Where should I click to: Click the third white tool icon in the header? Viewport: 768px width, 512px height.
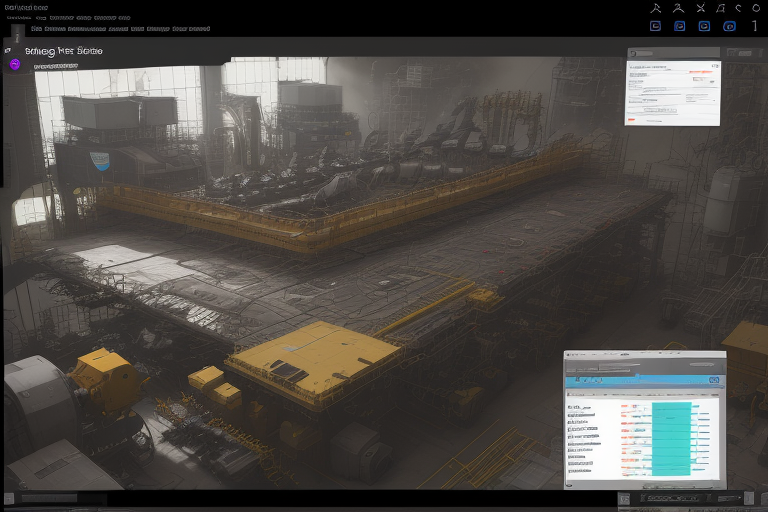(703, 8)
